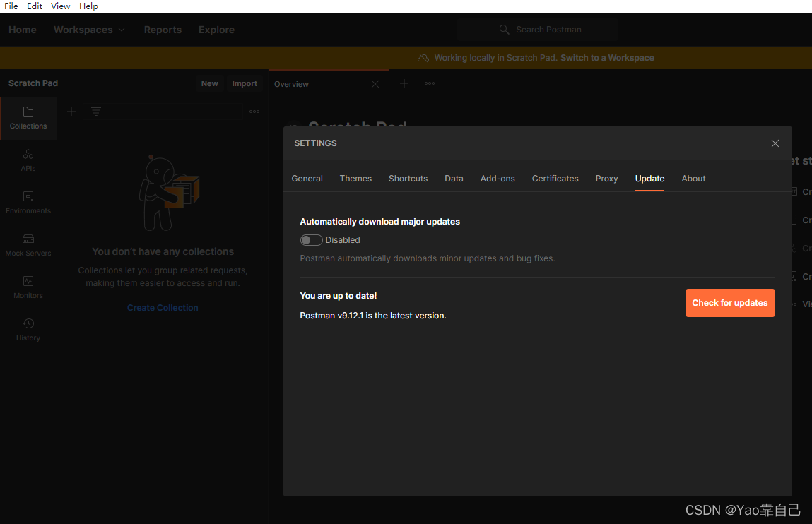The height and width of the screenshot is (524, 812).
Task: Open the History sidebar panel
Action: click(x=28, y=331)
